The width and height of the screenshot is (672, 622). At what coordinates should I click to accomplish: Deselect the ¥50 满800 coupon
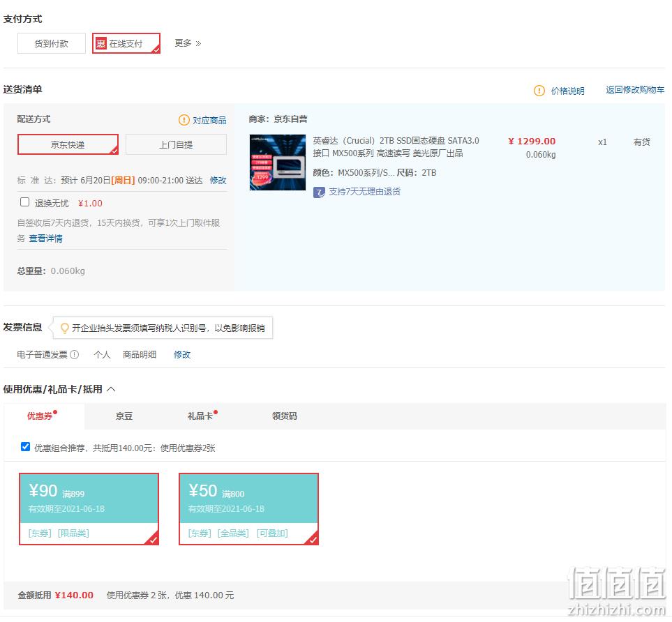[248, 509]
